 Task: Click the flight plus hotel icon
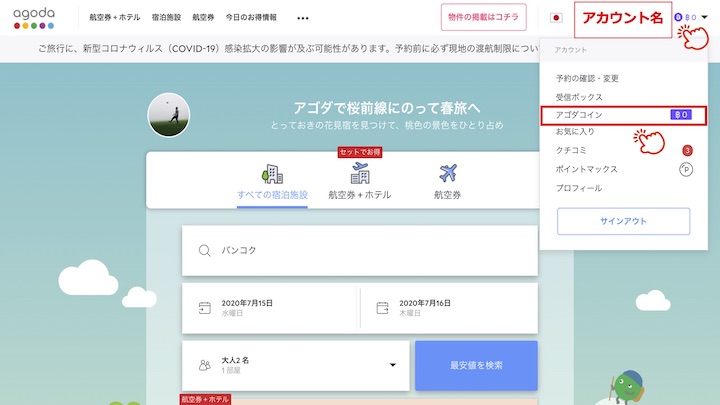360,173
